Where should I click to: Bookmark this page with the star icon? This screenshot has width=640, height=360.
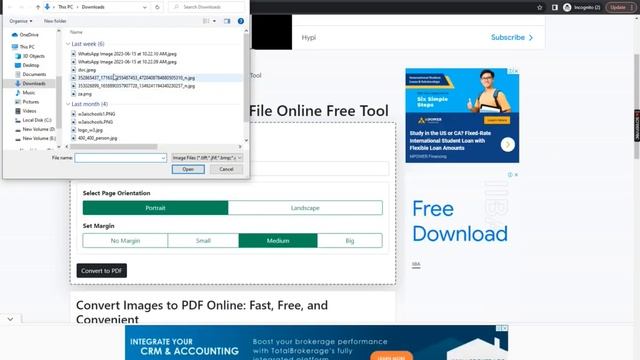point(540,7)
